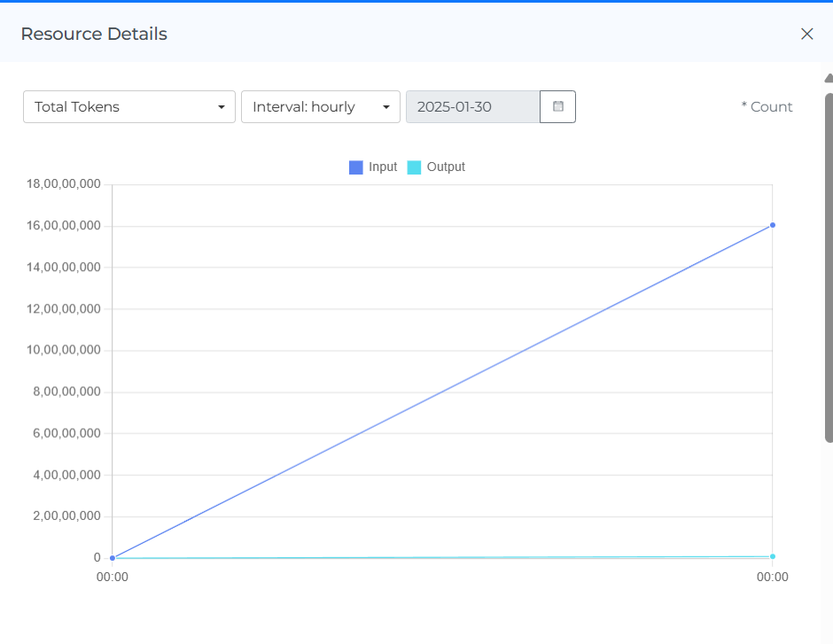Screen dimensions: 833x644
Task: Click the blue Input legend swatch
Action: click(x=355, y=167)
